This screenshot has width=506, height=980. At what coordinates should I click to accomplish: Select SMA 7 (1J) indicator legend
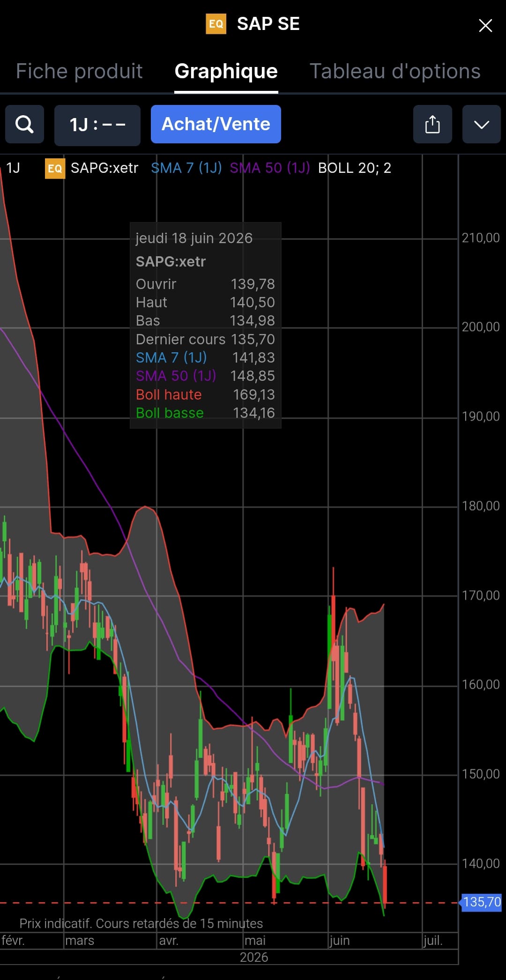[186, 168]
